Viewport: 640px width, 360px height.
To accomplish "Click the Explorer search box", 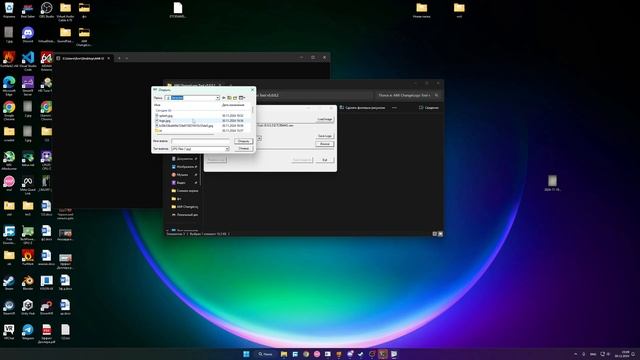I will (x=408, y=95).
